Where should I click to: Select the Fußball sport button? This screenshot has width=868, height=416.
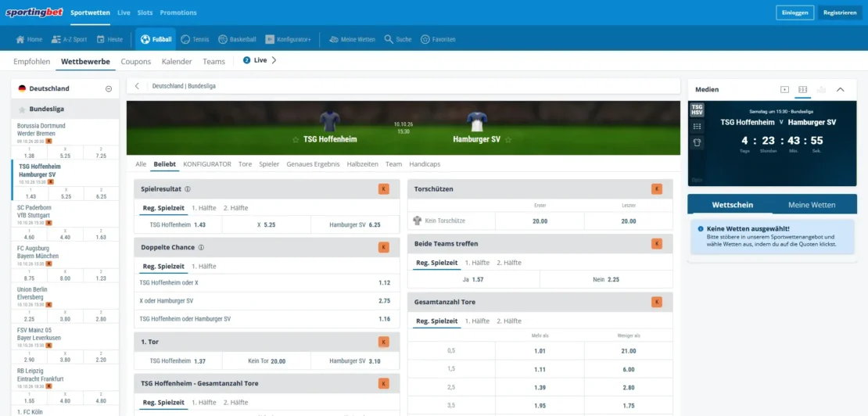point(156,39)
